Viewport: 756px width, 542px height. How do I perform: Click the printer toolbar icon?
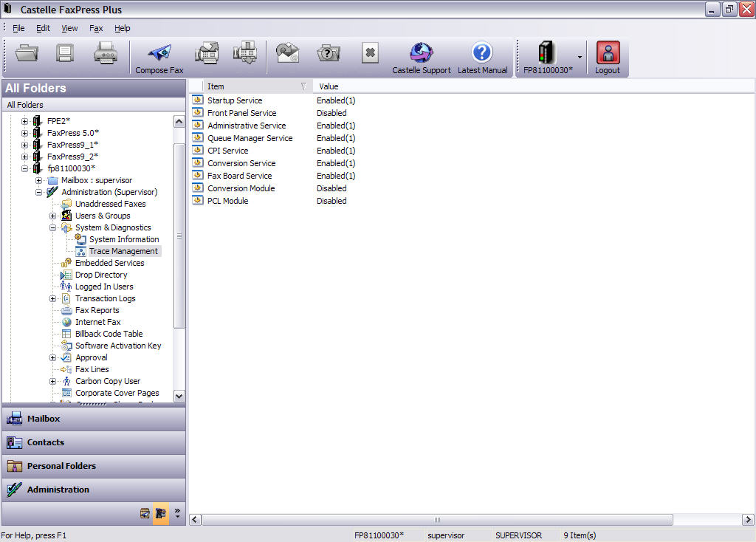[105, 52]
